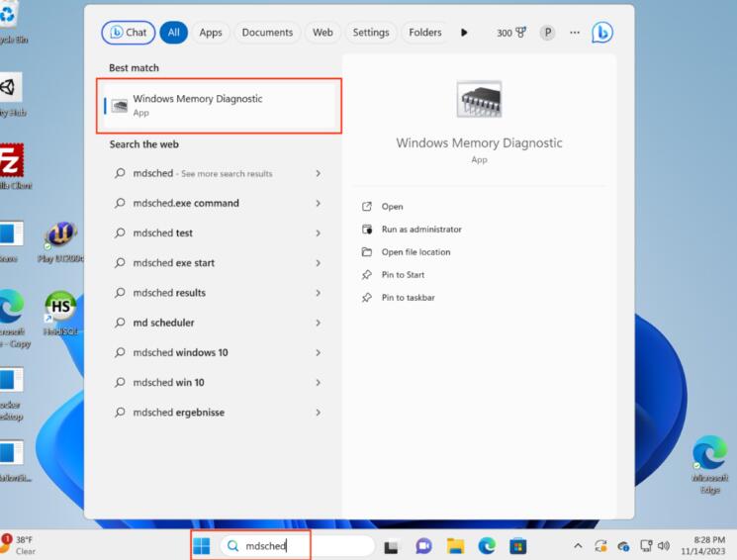Screen dimensions: 737x560
Task: Open the HeidiSQL desktop shortcut
Action: [59, 309]
